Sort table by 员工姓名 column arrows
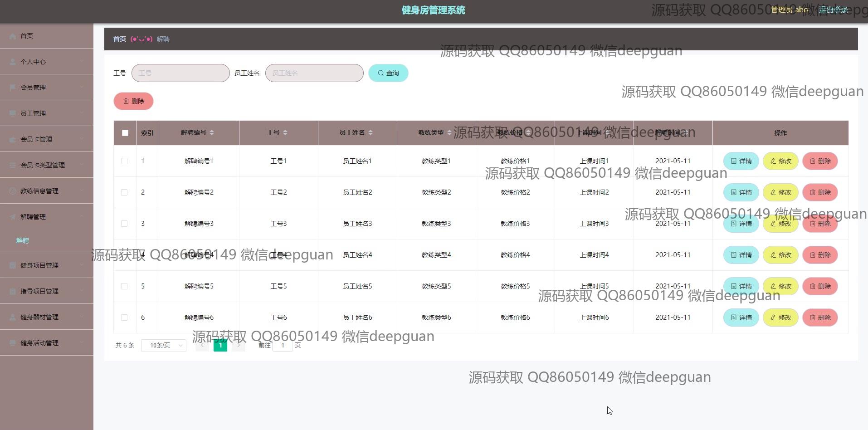 click(371, 132)
